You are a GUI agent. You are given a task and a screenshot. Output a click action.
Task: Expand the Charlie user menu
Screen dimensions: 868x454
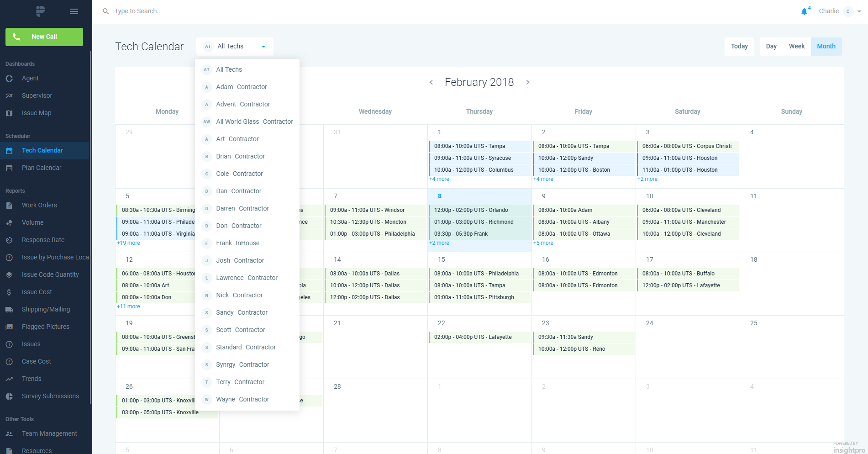(859, 11)
